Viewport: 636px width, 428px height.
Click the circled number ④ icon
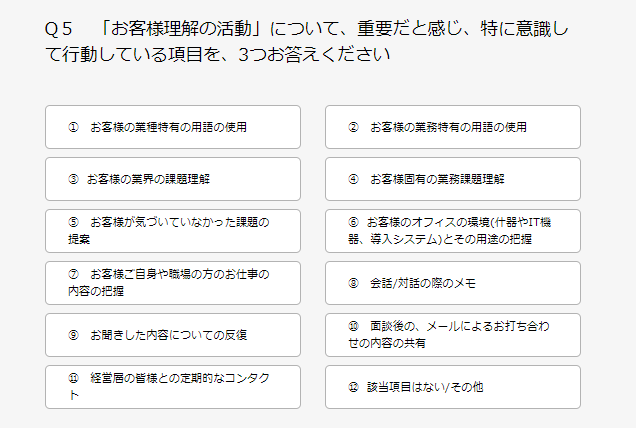click(353, 179)
